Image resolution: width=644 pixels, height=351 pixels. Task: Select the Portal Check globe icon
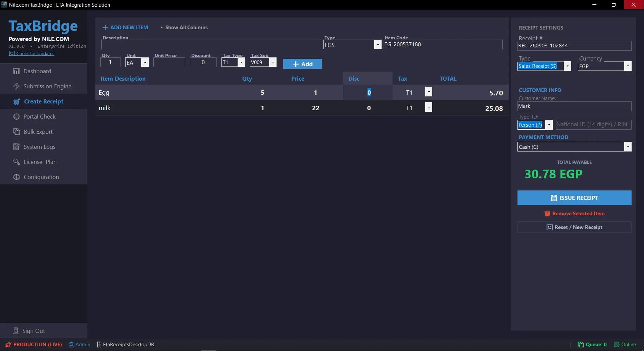(16, 117)
